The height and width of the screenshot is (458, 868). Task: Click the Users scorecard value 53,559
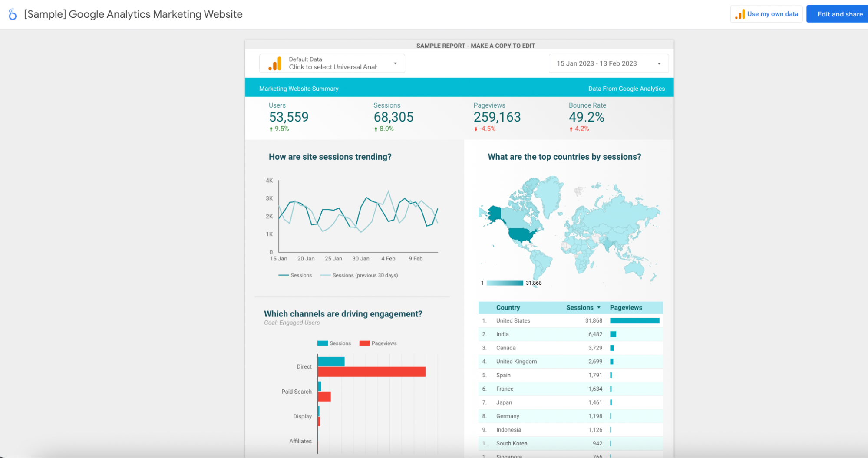tap(289, 117)
